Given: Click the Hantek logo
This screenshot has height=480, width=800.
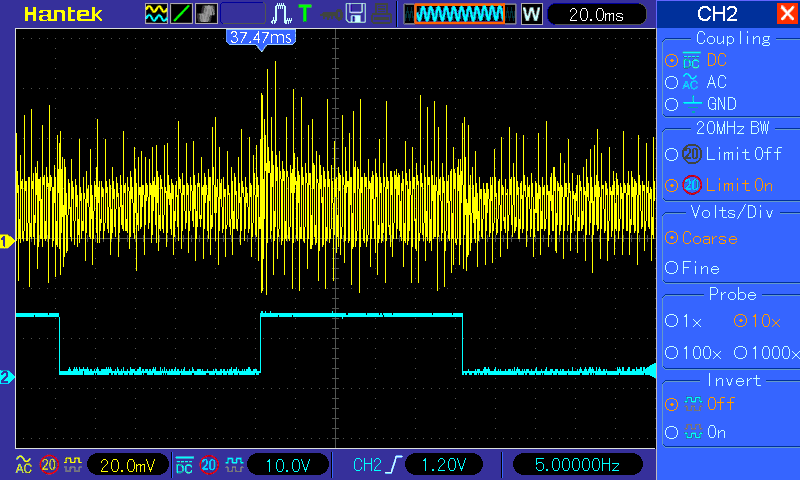Looking at the screenshot, I should (63, 14).
